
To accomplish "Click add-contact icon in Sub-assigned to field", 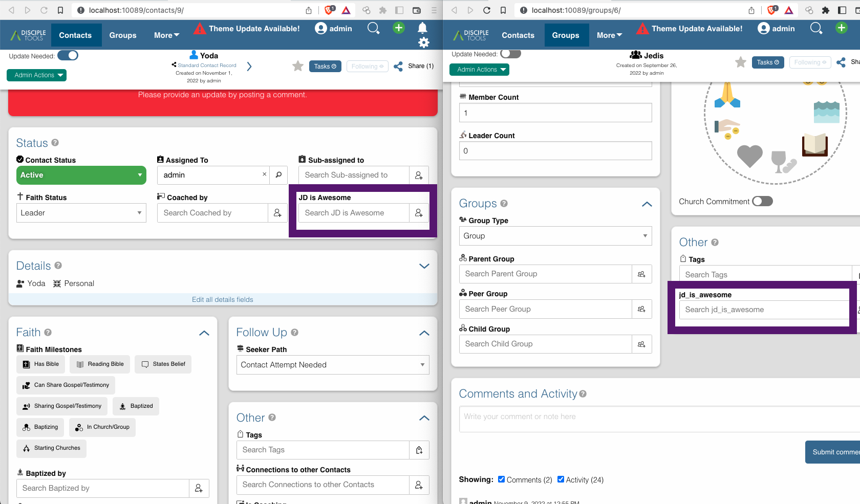I will click(419, 175).
